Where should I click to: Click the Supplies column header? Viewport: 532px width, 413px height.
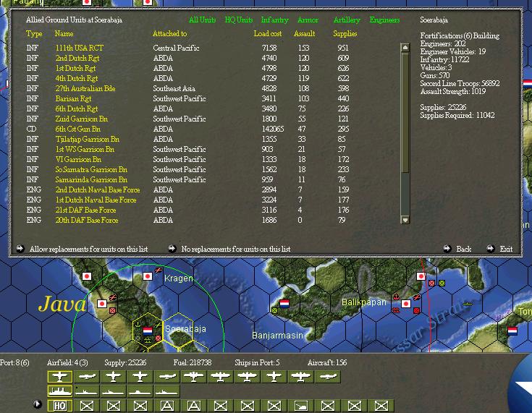(345, 33)
